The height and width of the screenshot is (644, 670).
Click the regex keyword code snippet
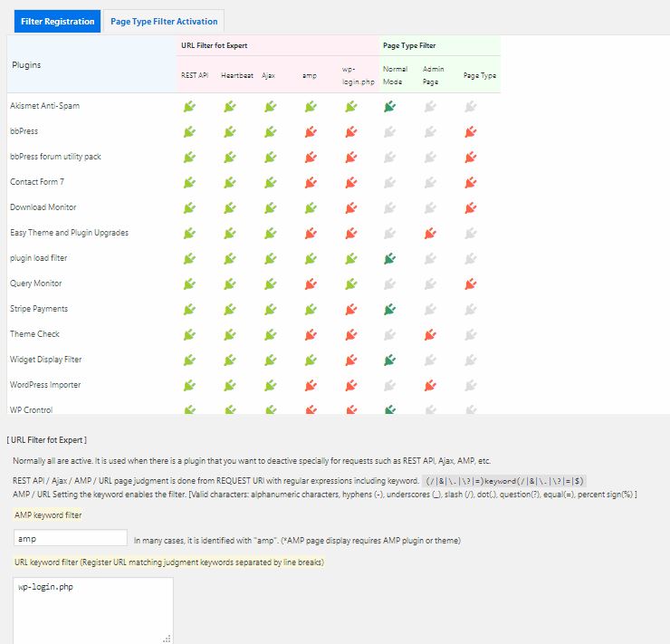[504, 481]
